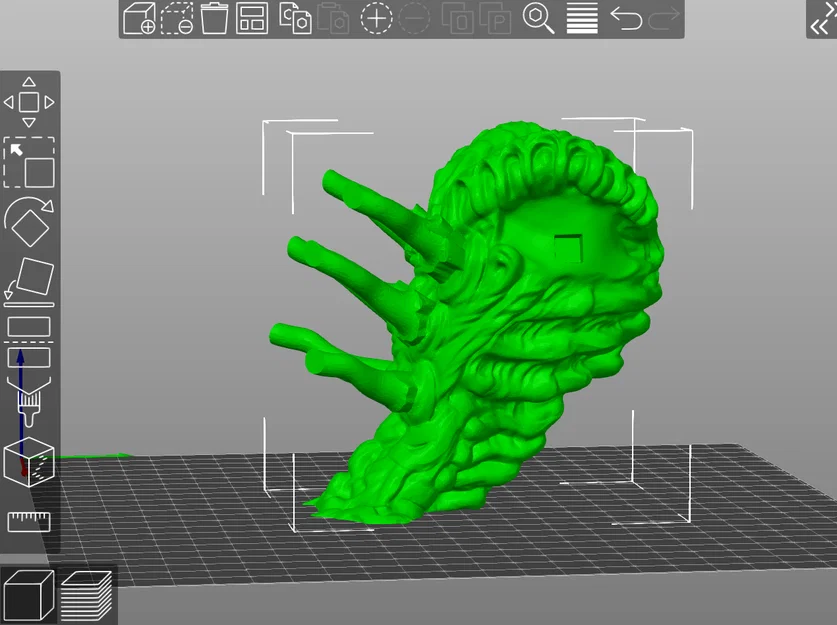The height and width of the screenshot is (625, 837).
Task: Collapse the top-right toolbar arrows
Action: [822, 19]
